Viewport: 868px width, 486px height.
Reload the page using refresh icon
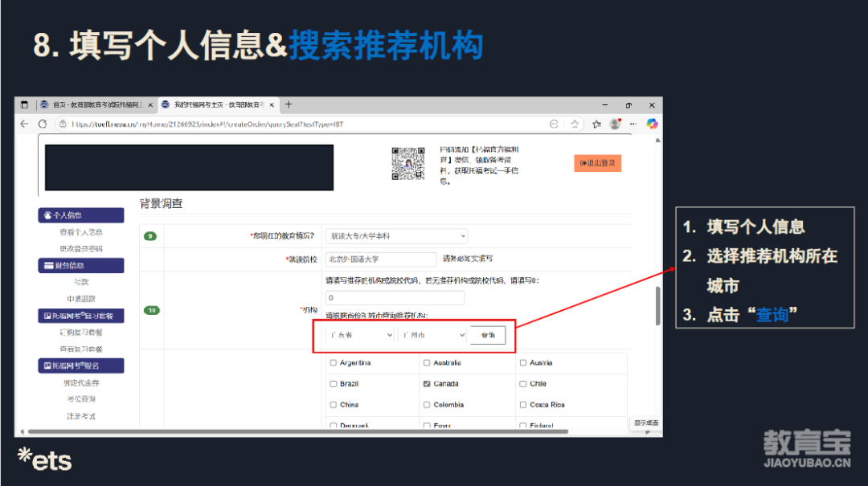tap(43, 124)
